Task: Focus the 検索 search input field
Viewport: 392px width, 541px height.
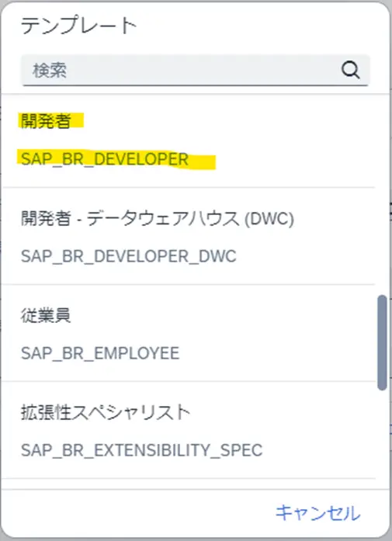Action: [196, 70]
